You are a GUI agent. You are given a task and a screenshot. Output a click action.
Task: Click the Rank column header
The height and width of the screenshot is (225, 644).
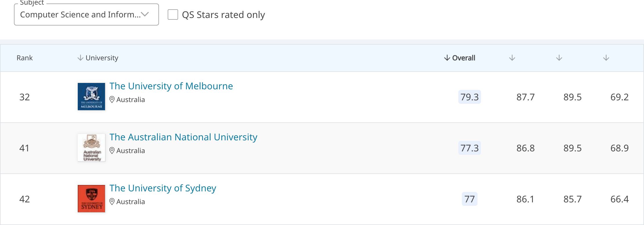point(25,58)
